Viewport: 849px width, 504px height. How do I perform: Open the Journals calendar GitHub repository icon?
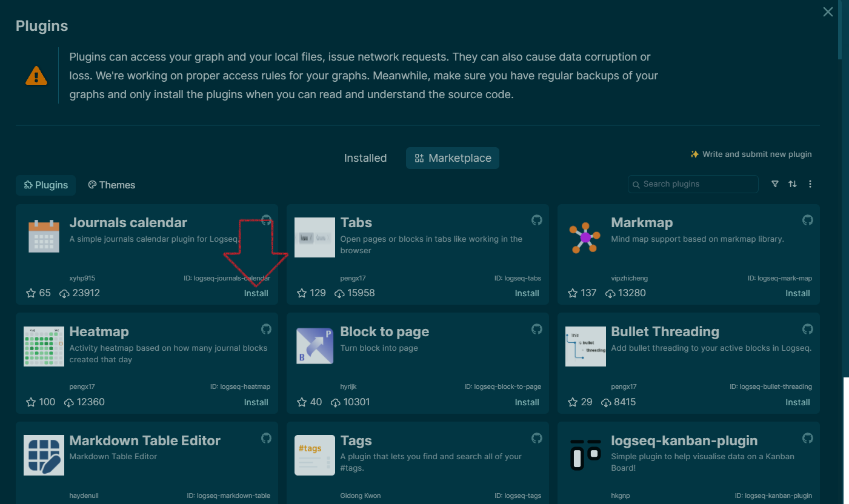(266, 220)
